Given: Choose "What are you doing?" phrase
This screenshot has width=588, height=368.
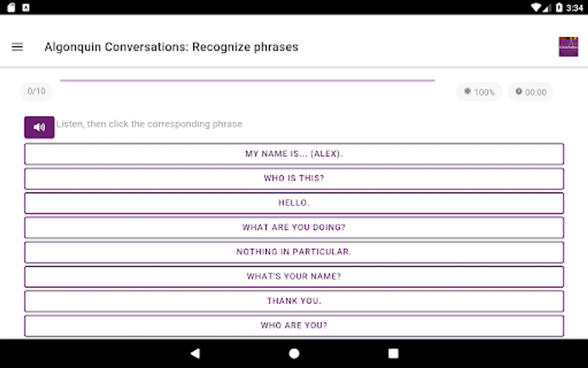Looking at the screenshot, I should [294, 228].
